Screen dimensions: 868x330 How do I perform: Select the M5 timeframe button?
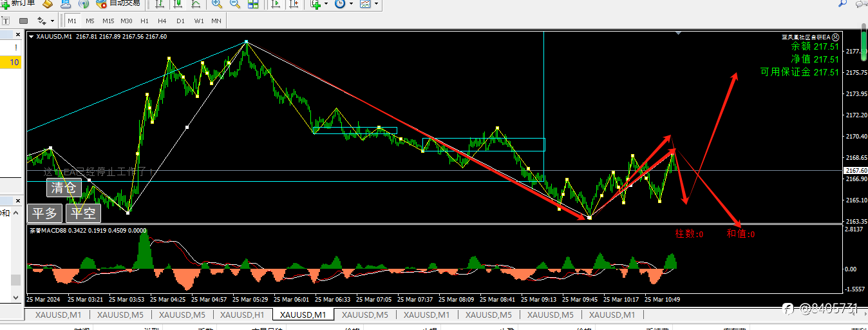pyautogui.click(x=90, y=21)
